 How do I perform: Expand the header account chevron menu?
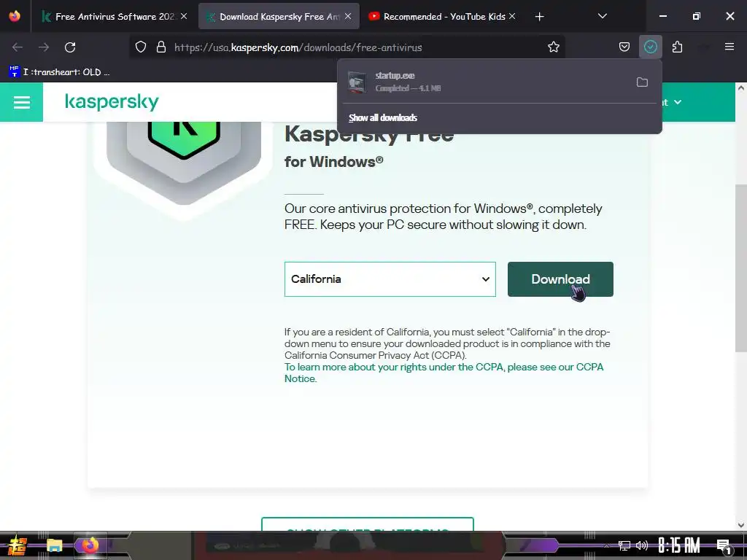pos(678,102)
